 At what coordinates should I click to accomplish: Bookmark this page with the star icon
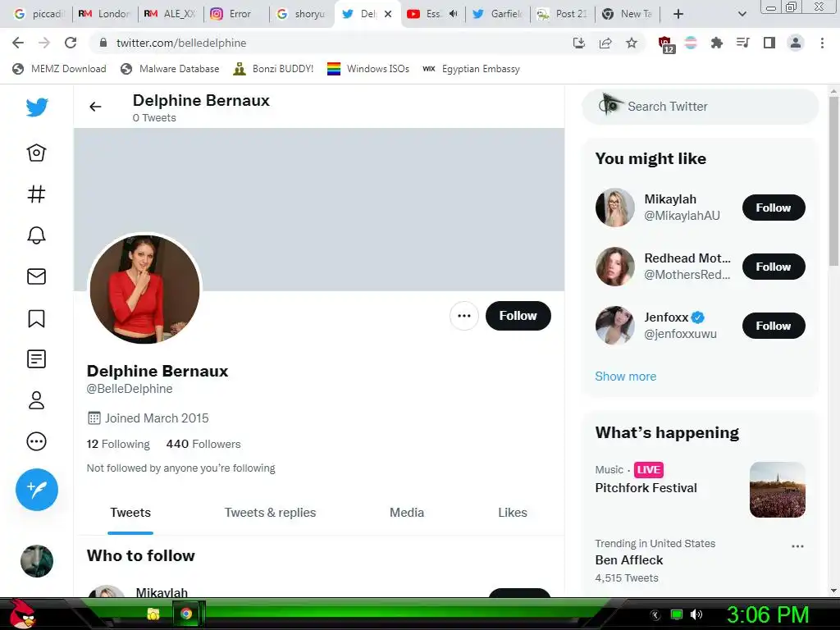pos(632,43)
